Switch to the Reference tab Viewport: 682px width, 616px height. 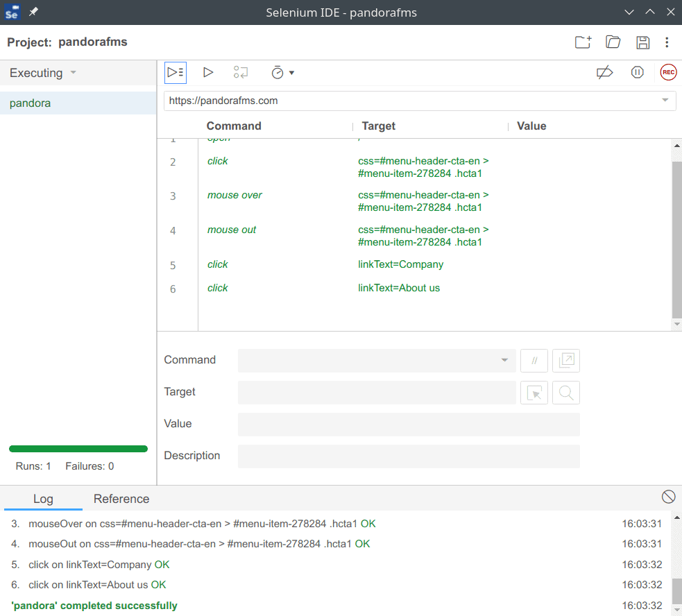[121, 499]
